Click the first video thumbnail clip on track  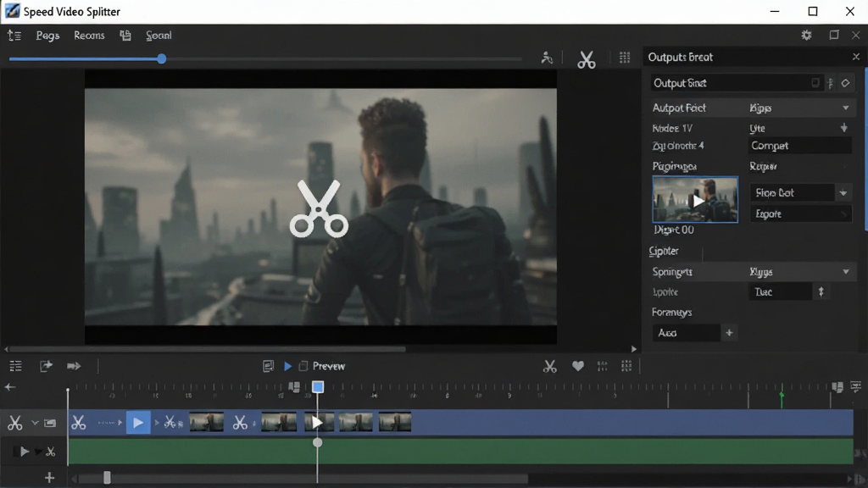coord(207,422)
